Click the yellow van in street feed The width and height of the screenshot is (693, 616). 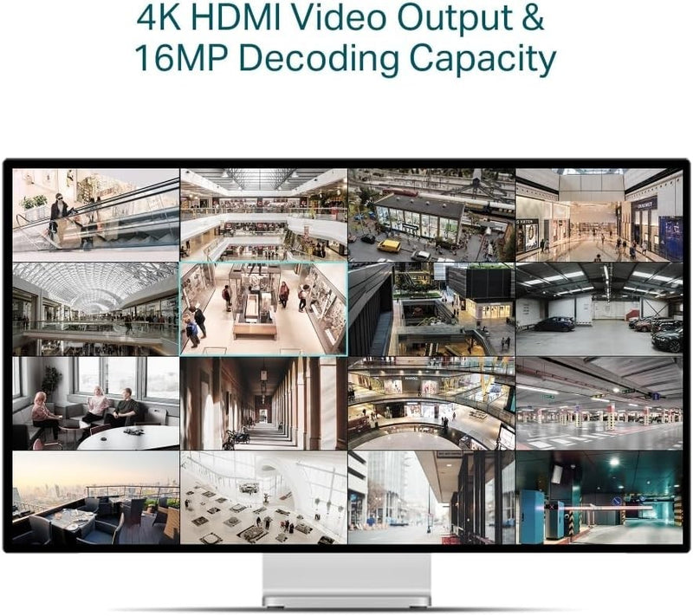coord(388,245)
